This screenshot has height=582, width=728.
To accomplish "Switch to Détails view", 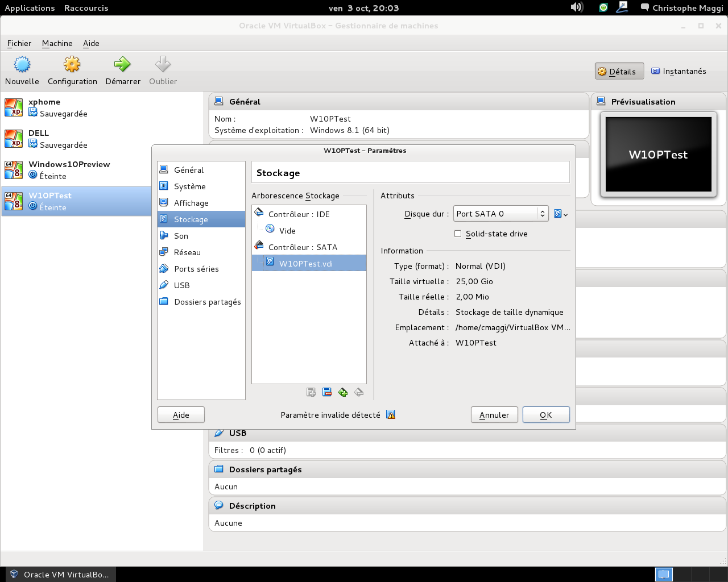I will (619, 72).
